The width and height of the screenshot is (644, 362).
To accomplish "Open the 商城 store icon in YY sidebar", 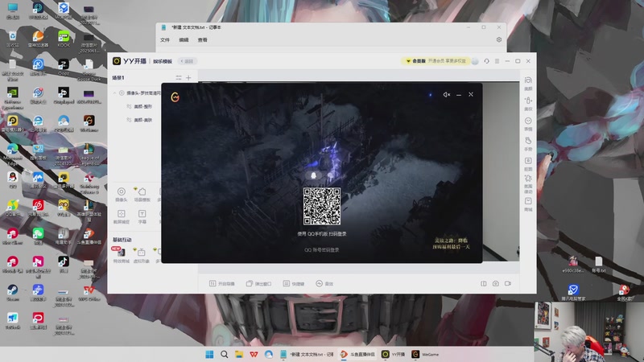I will pos(528,204).
